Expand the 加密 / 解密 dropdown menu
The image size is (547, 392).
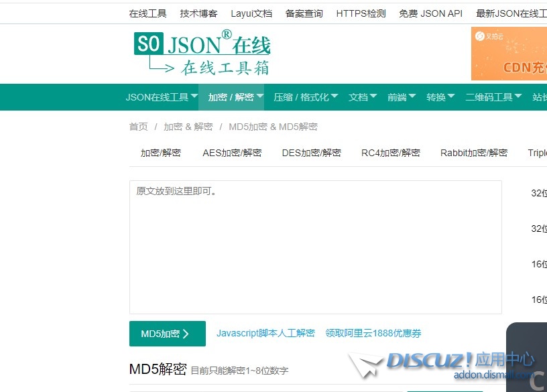(231, 97)
